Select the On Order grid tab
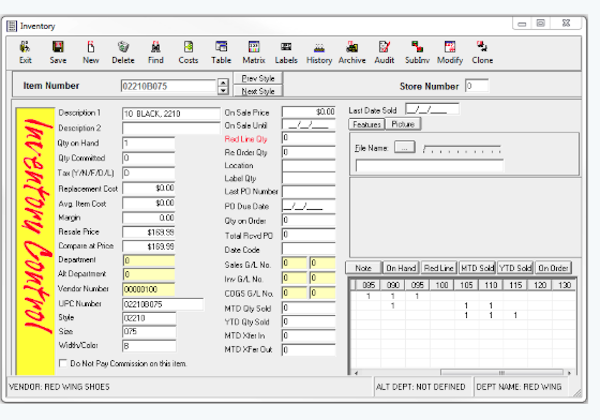The width and height of the screenshot is (600, 420). point(553,268)
